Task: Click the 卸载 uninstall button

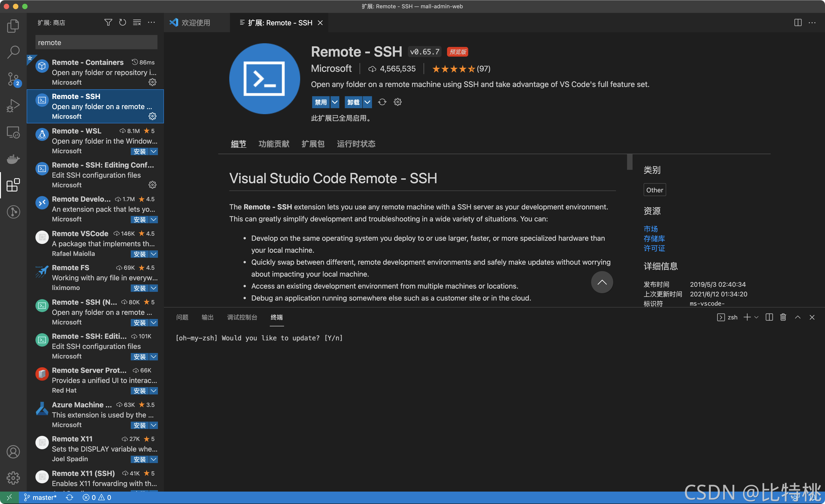Action: [x=354, y=102]
